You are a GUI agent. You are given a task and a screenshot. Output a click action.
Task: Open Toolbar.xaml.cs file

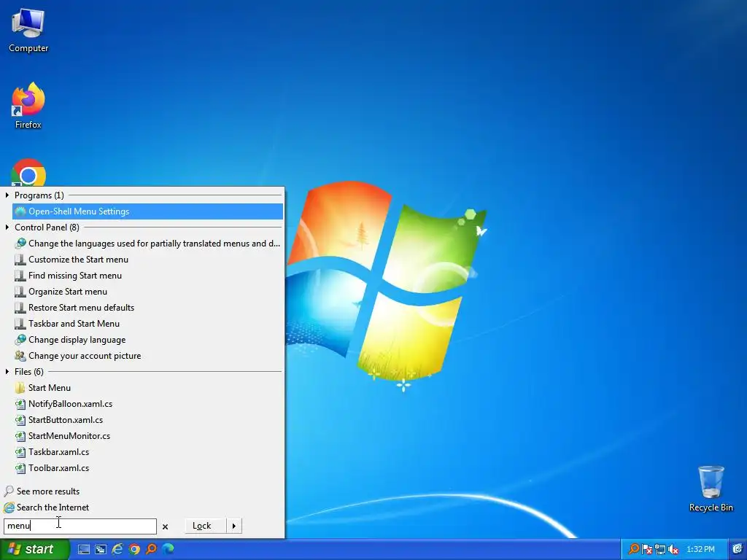coord(147,468)
